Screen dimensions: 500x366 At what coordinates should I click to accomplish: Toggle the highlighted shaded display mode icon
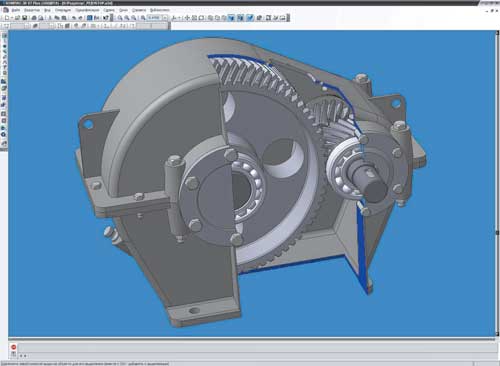(x=231, y=18)
